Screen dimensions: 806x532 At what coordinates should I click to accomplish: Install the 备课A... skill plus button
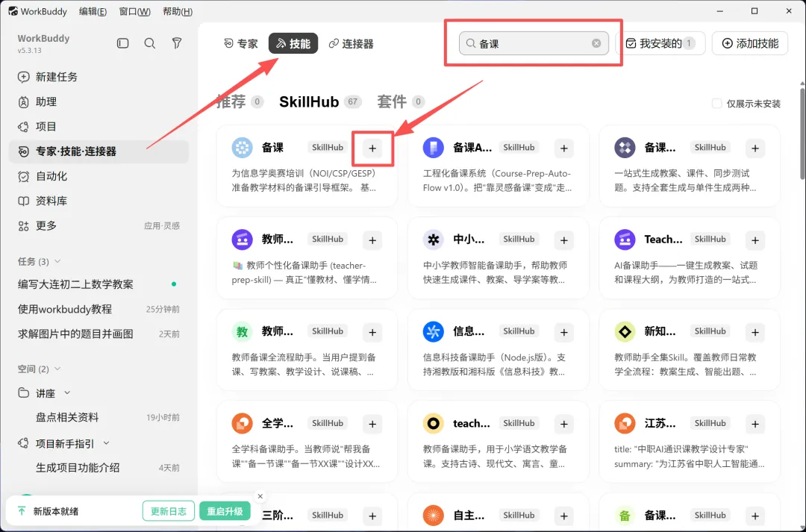pos(564,148)
